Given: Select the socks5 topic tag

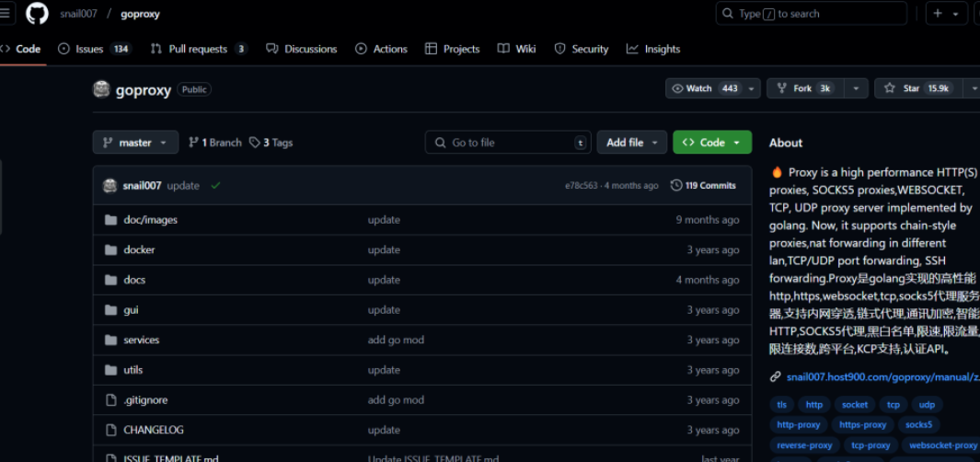Looking at the screenshot, I should 918,425.
